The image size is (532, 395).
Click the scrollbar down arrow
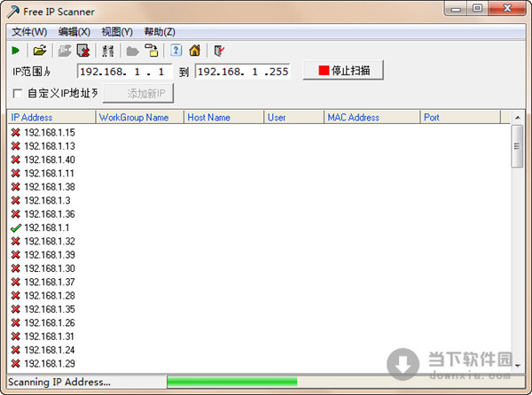[x=518, y=365]
